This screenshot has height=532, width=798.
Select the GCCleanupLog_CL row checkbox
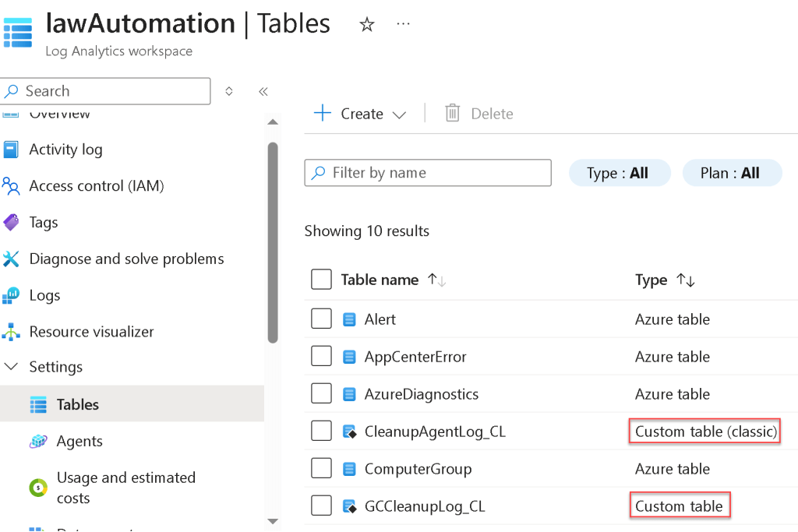(x=321, y=506)
